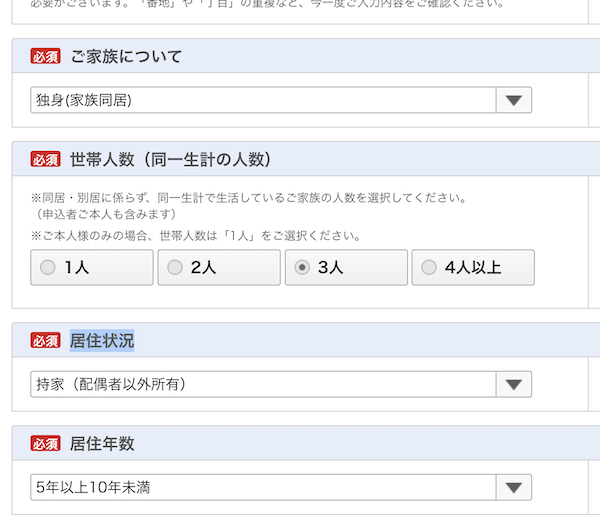Expand the 持家（配偶者以外所有） dropdown arrow
Screen dimensions: 600x522
[x=514, y=384]
